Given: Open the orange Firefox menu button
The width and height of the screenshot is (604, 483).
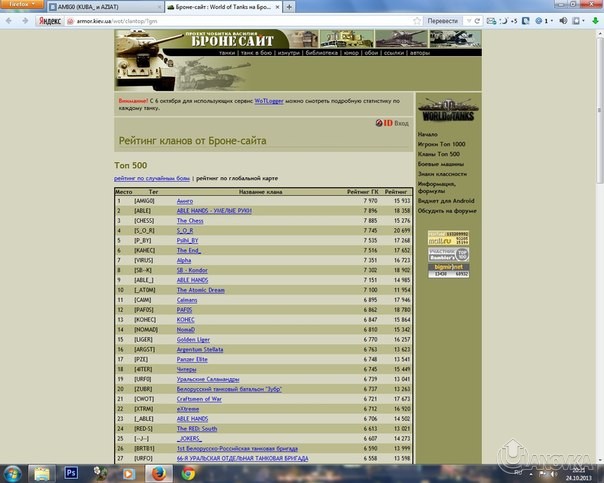Looking at the screenshot, I should coord(22,4).
